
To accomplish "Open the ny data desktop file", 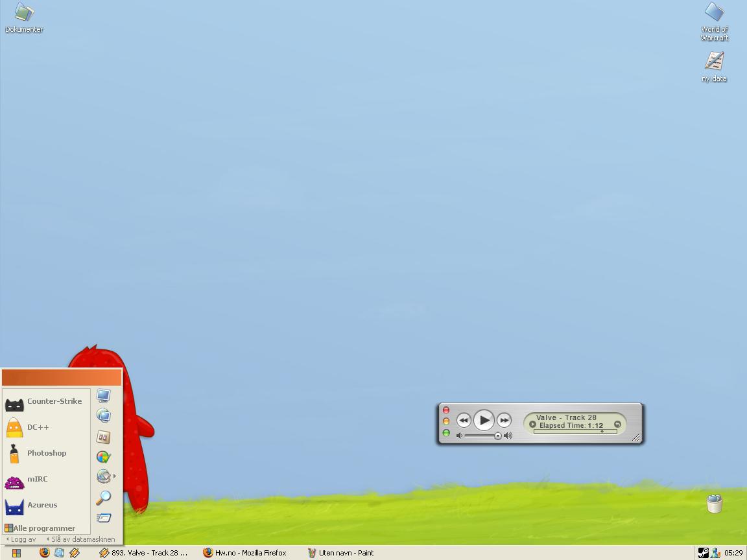I will click(x=714, y=67).
